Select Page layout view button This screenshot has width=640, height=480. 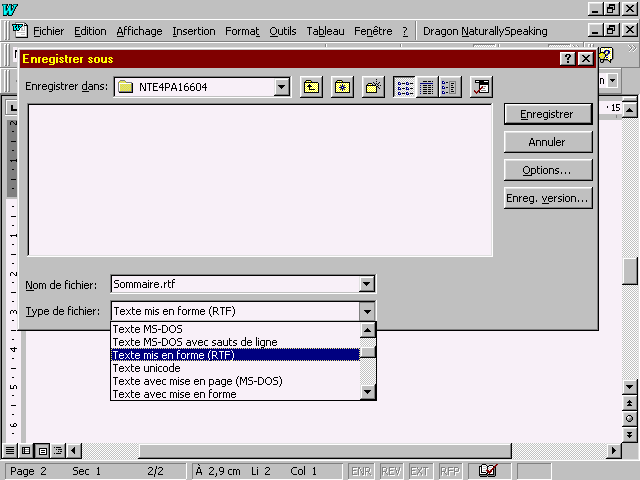pos(42,451)
